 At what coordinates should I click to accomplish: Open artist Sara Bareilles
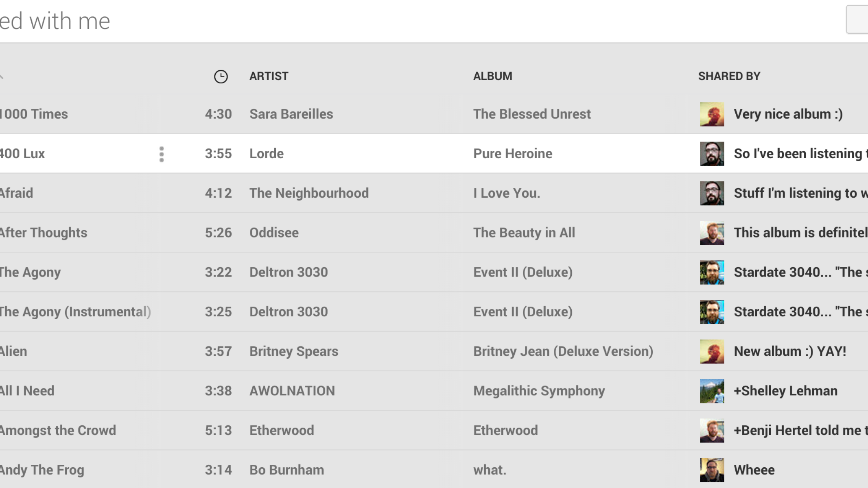(291, 114)
